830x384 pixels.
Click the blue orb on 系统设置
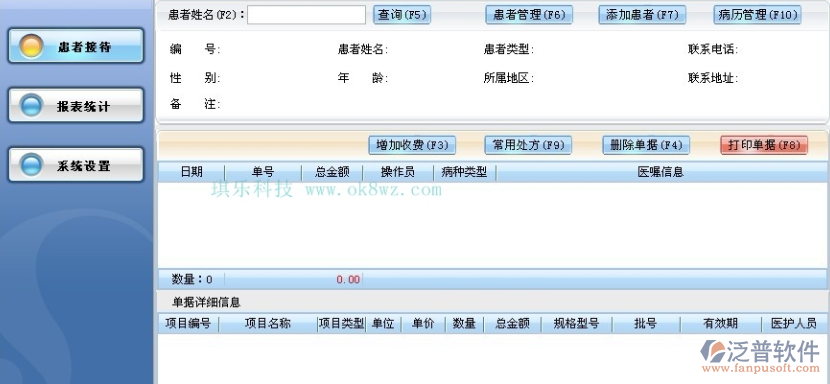(31, 165)
